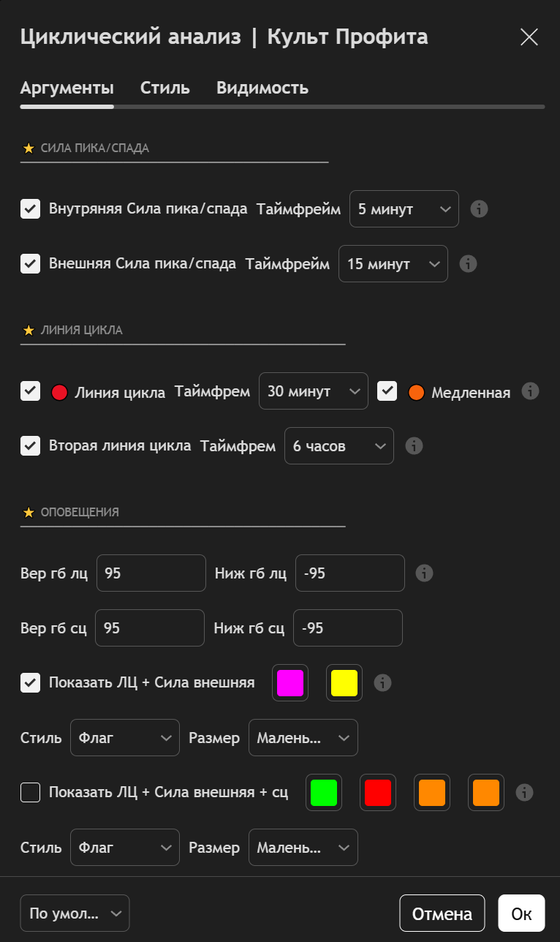
Task: Open the 5 минут timeframe dropdown
Action: (404, 209)
